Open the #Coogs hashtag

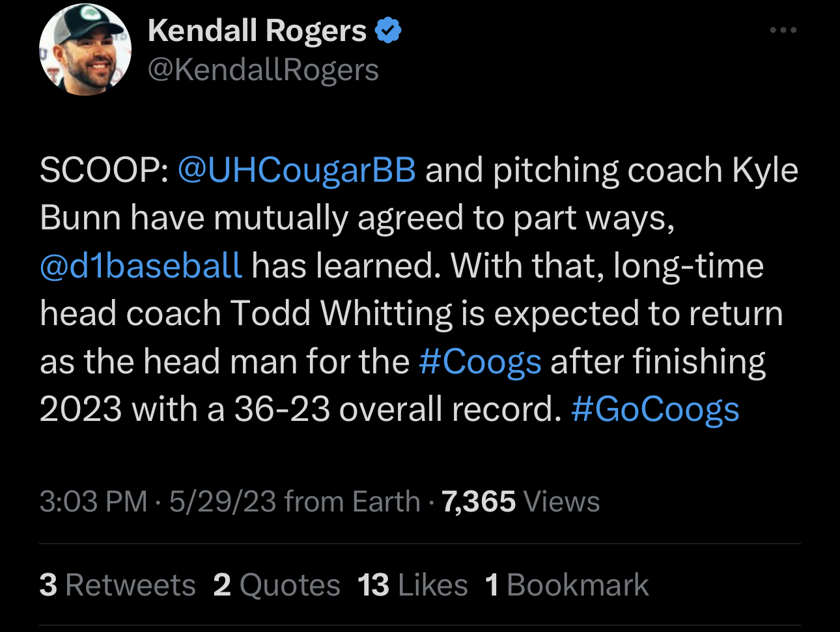point(480,362)
